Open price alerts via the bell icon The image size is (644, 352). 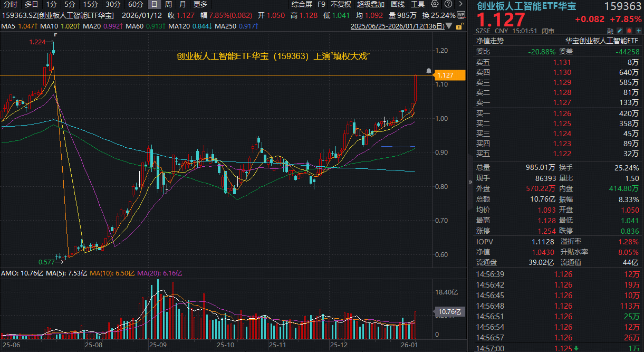(x=629, y=31)
